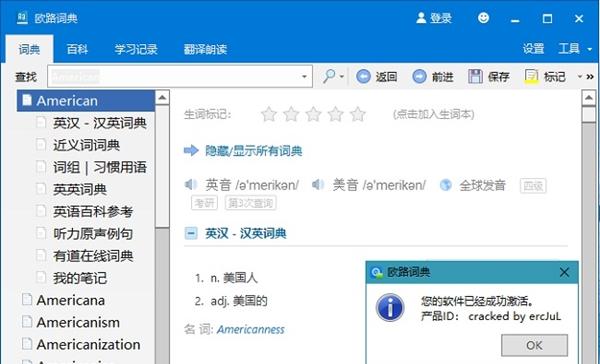
Task: Click the Back (返回) button
Action: coord(377,77)
